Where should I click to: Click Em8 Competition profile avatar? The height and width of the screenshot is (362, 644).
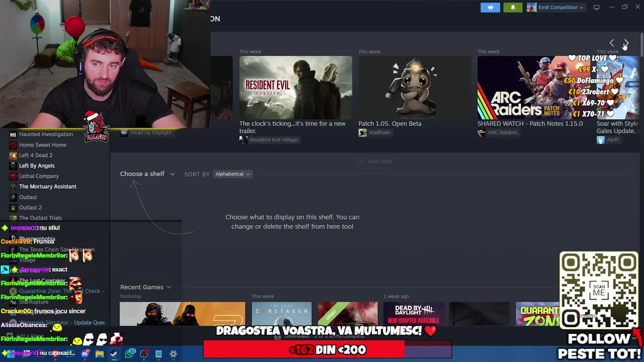tap(531, 8)
